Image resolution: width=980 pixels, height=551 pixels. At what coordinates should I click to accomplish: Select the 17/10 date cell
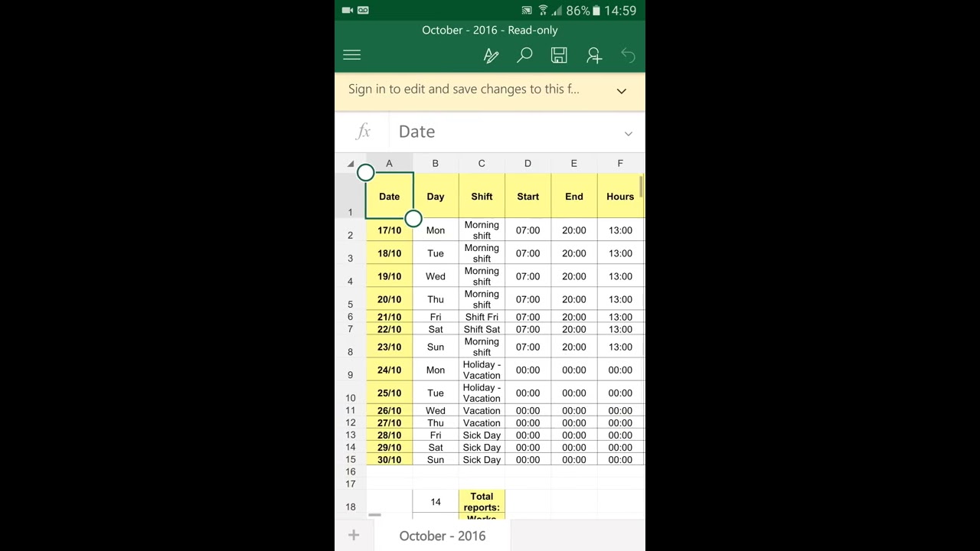pos(389,230)
